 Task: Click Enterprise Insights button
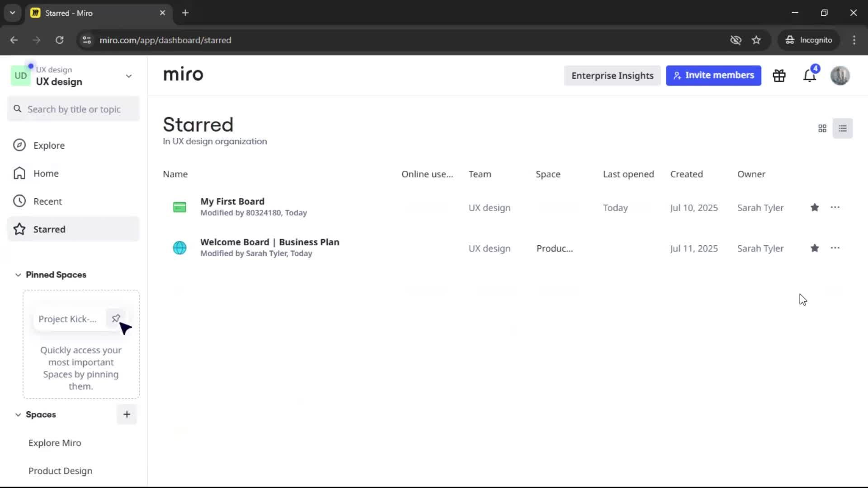coord(612,75)
